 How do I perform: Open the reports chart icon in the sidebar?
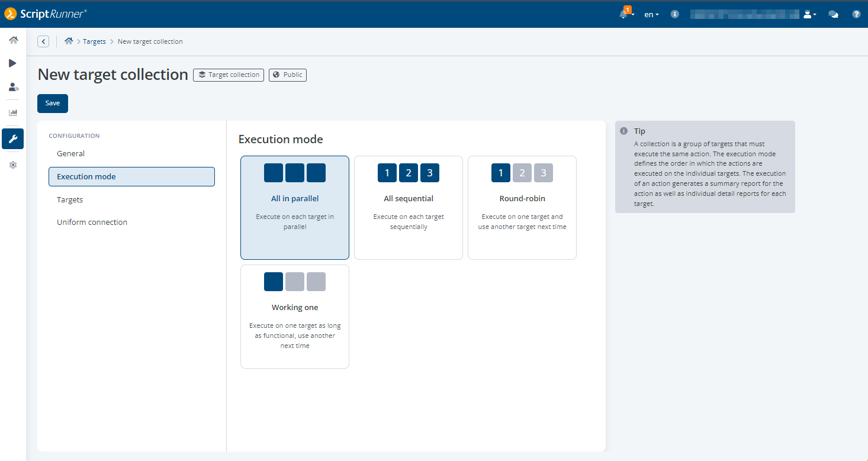(x=13, y=112)
